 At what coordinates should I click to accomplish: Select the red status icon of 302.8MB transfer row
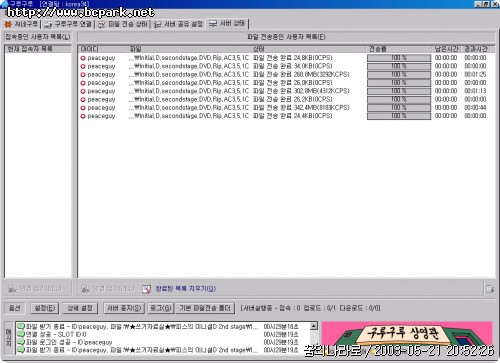[83, 91]
